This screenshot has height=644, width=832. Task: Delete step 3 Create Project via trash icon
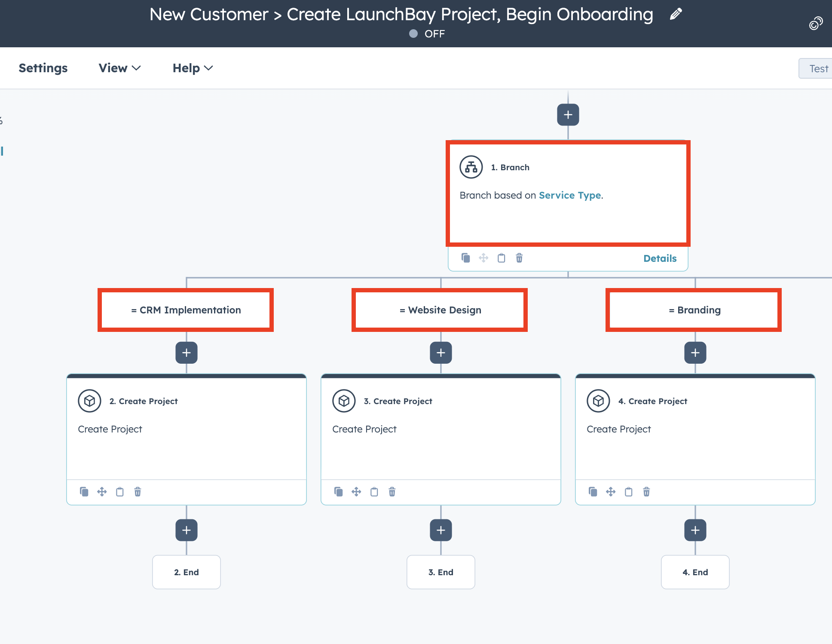392,492
